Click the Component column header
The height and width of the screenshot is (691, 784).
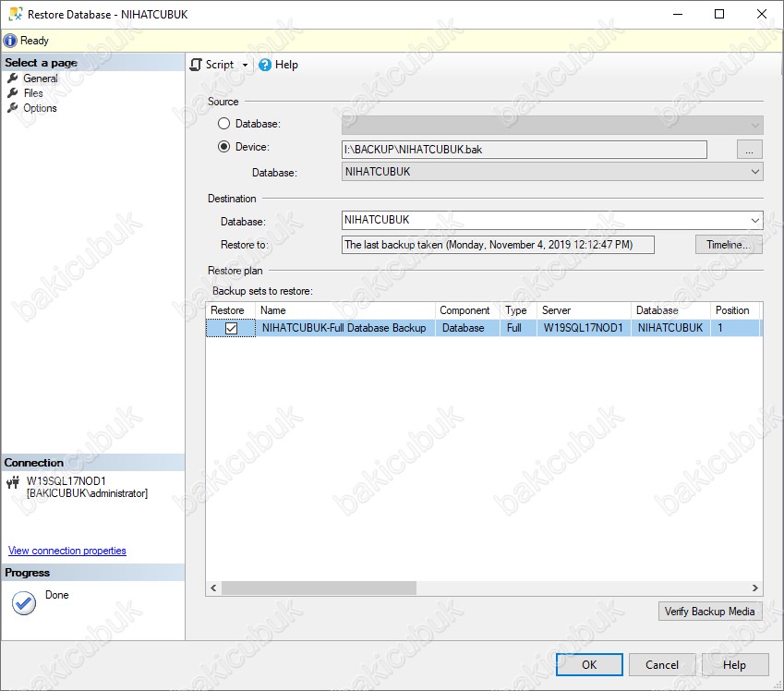pos(467,310)
